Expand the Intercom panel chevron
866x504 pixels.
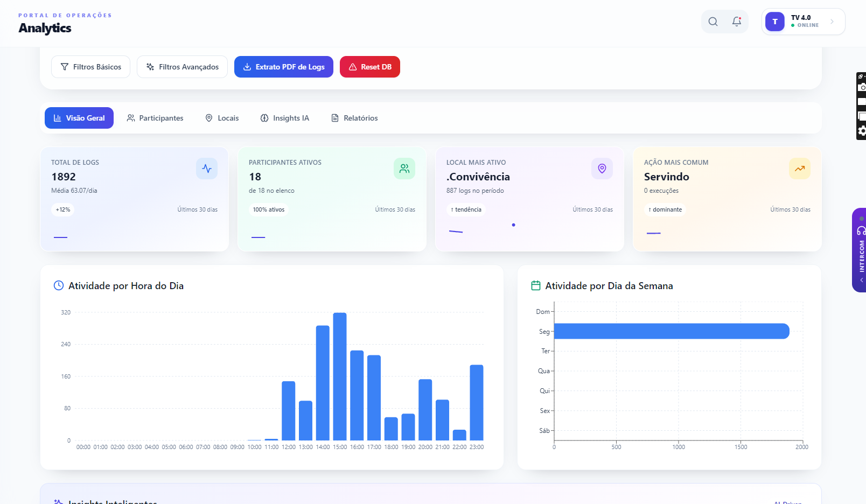point(862,280)
